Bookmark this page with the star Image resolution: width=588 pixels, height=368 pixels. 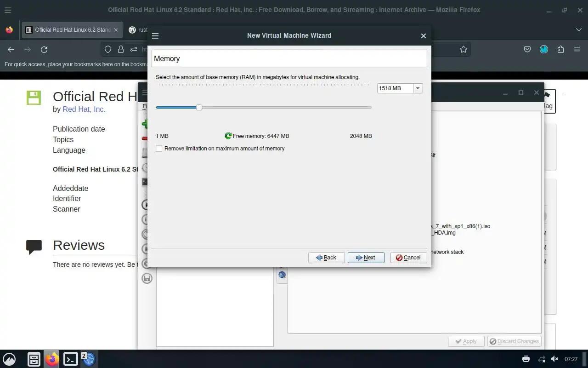point(464,49)
